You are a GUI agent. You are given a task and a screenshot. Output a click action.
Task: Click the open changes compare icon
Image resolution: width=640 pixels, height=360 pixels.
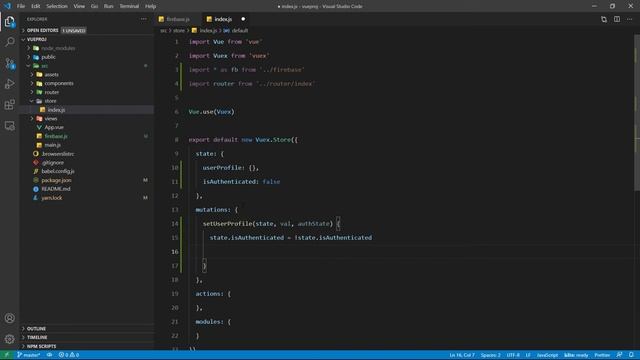[604, 19]
